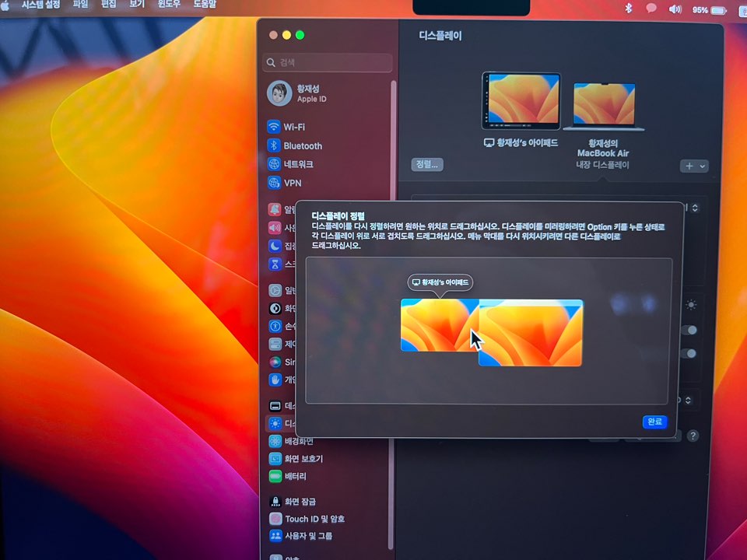Click the 정렬... arrange button
The height and width of the screenshot is (560, 747).
(x=427, y=164)
